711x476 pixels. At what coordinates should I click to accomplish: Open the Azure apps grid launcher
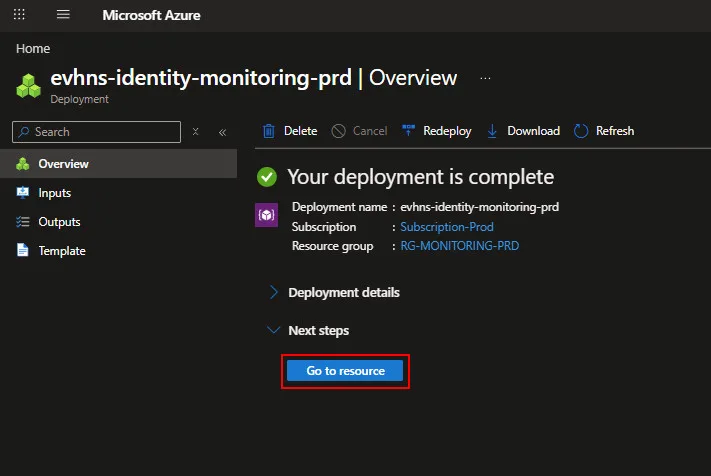[19, 15]
